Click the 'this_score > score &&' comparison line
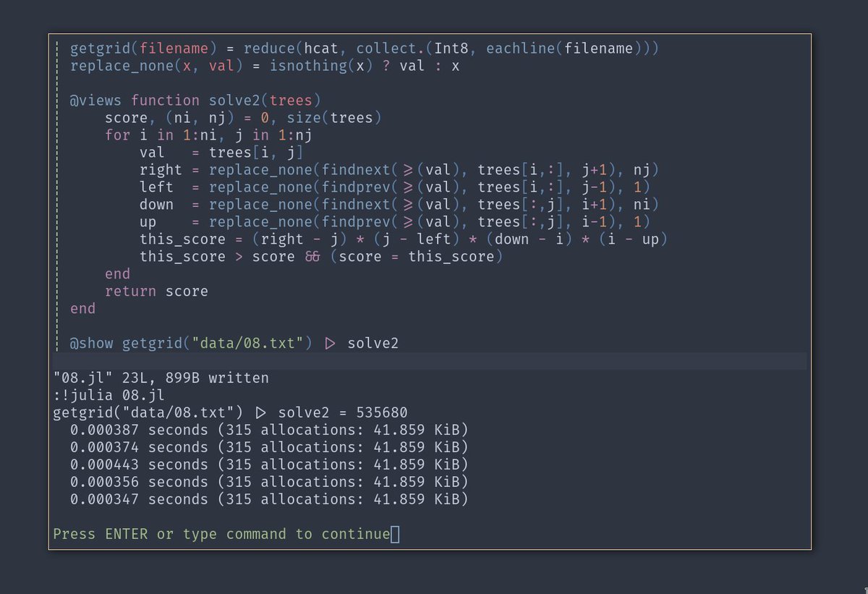868x594 pixels. 321,257
